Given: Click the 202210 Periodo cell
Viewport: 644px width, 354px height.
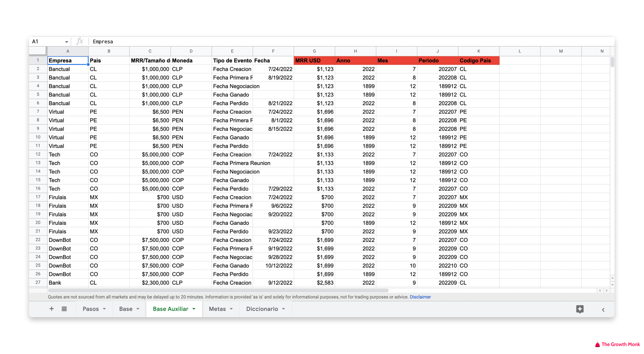Looking at the screenshot, I should [x=437, y=266].
